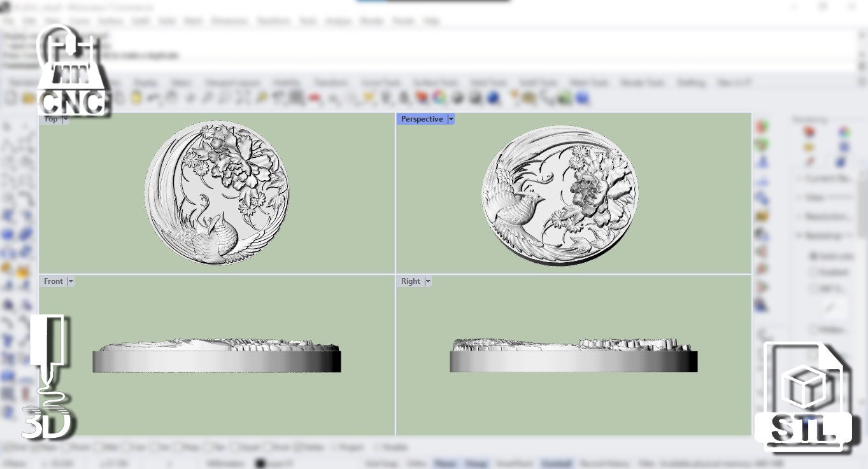Open the Perspective viewport dropdown
Viewport: 868px width, 469px height.
[451, 119]
